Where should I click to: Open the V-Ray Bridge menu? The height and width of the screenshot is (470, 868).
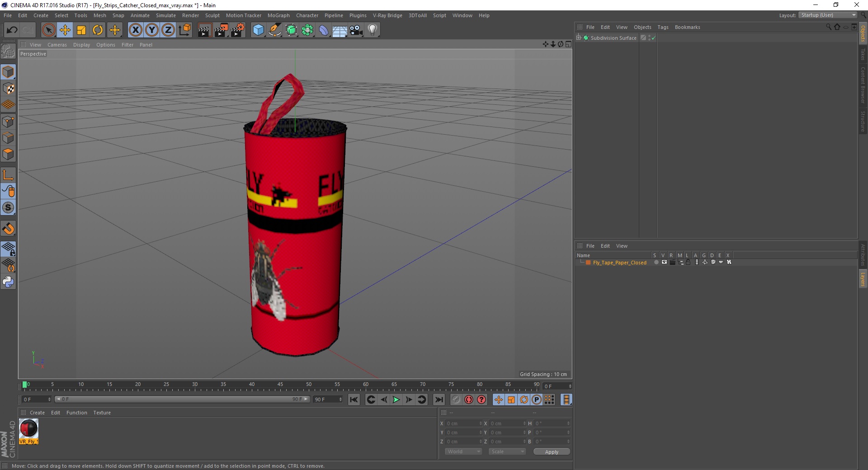[x=387, y=15]
